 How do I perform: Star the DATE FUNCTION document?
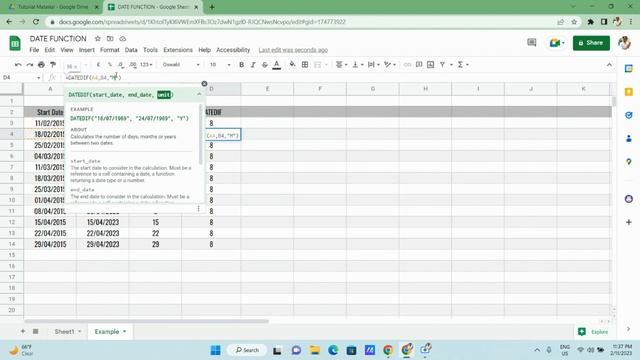(x=98, y=39)
